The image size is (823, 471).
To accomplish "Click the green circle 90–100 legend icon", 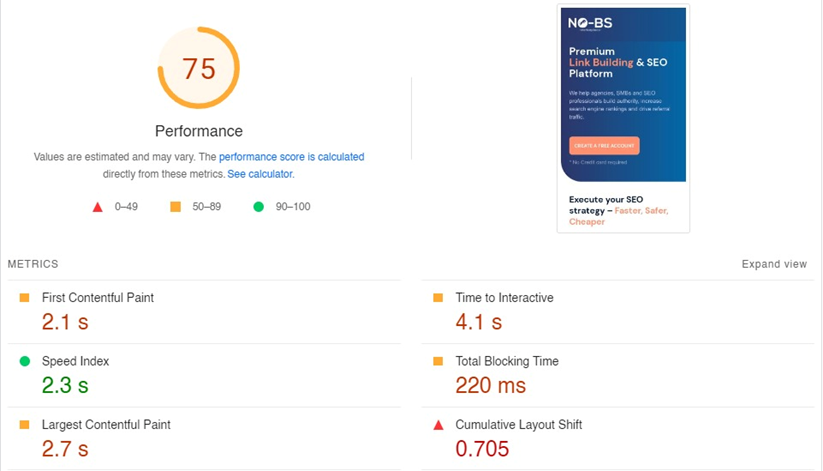I will [258, 207].
